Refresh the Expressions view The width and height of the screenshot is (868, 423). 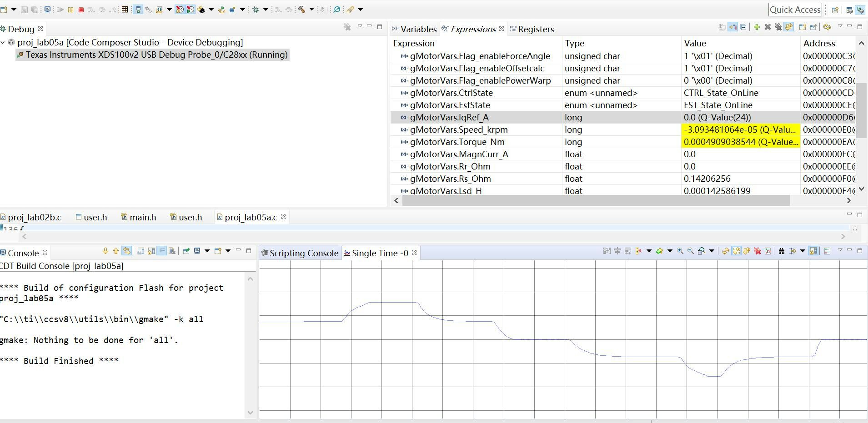coord(827,27)
